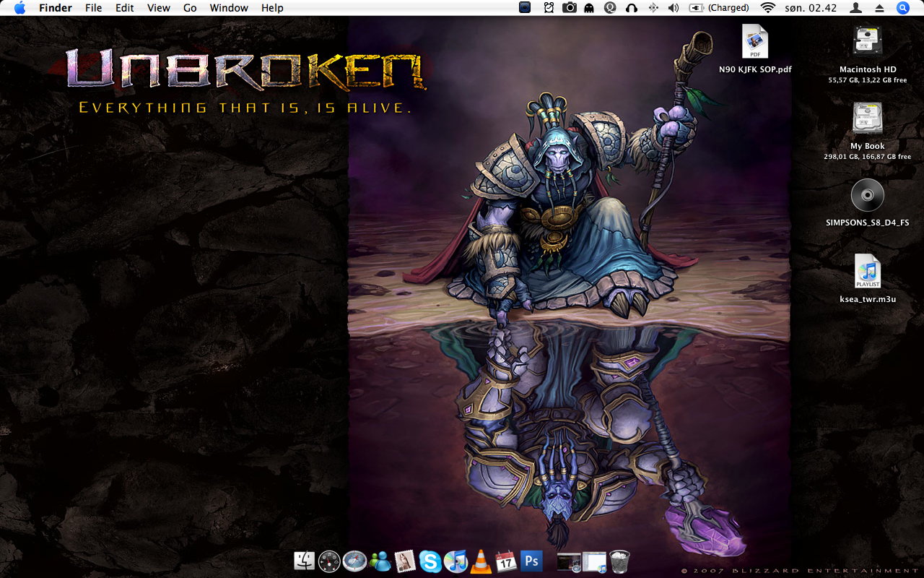Click the eject menu bar icon

[879, 8]
